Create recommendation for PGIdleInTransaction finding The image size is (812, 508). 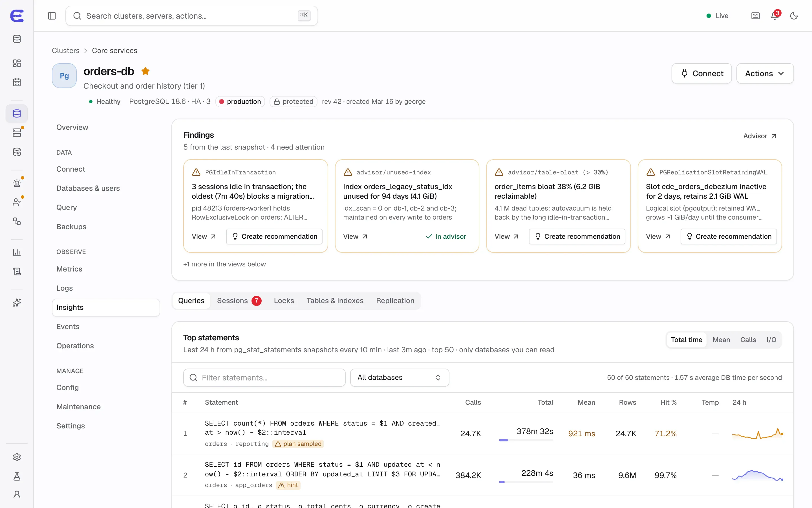click(274, 237)
